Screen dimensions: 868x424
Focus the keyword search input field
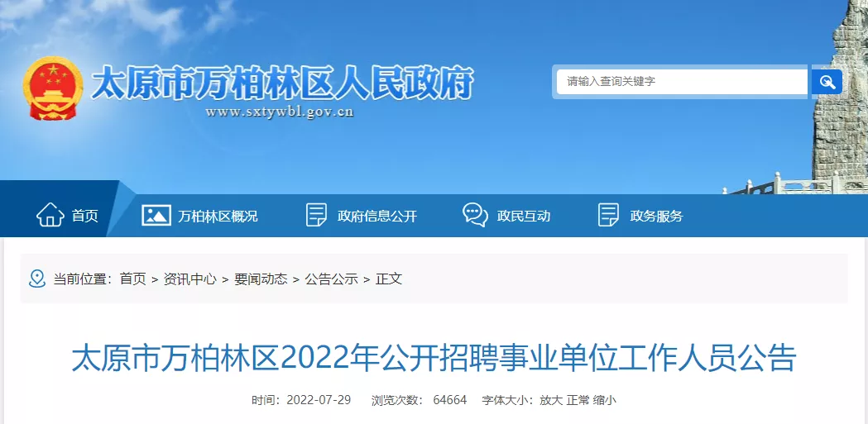pyautogui.click(x=682, y=82)
